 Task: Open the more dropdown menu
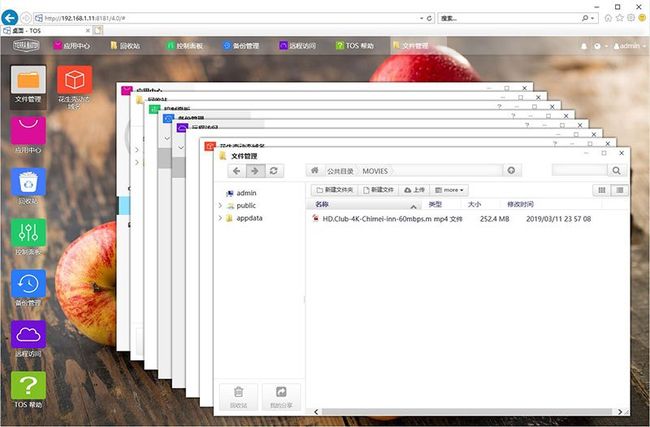tap(449, 190)
